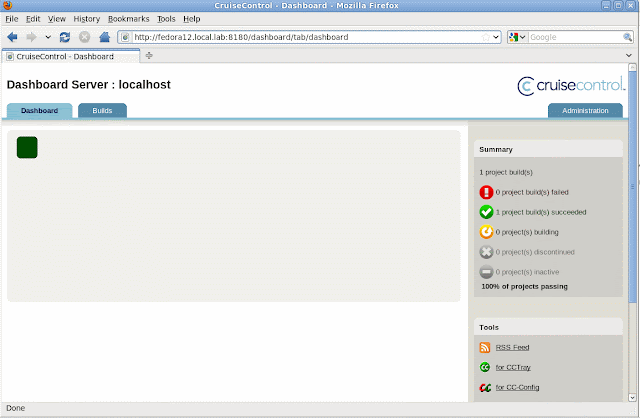Click the stop loading icon

[84, 37]
